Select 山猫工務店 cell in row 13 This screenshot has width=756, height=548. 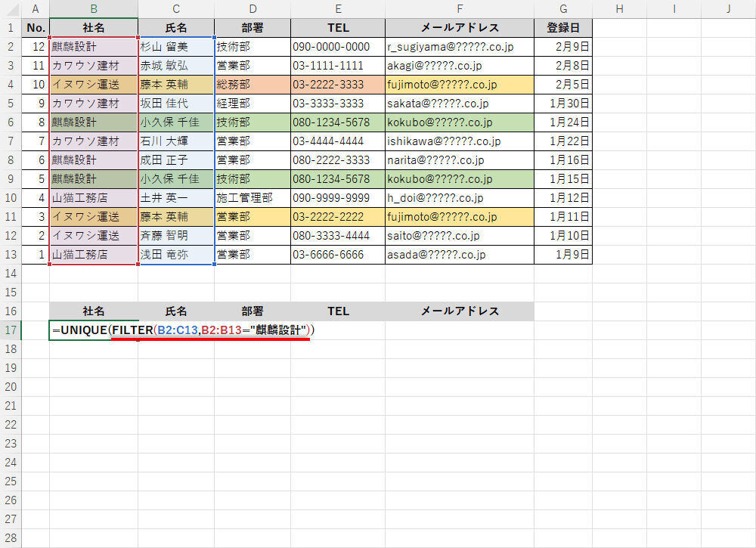94,255
